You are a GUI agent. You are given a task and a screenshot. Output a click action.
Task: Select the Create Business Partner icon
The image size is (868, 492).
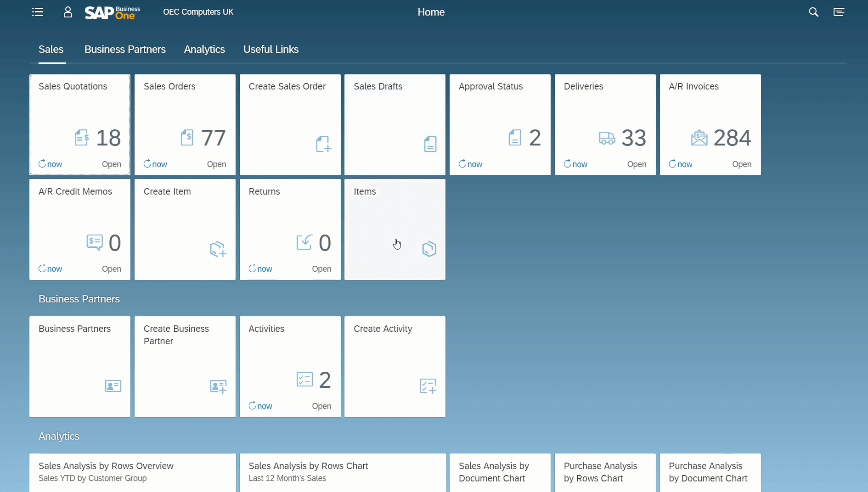tap(217, 386)
